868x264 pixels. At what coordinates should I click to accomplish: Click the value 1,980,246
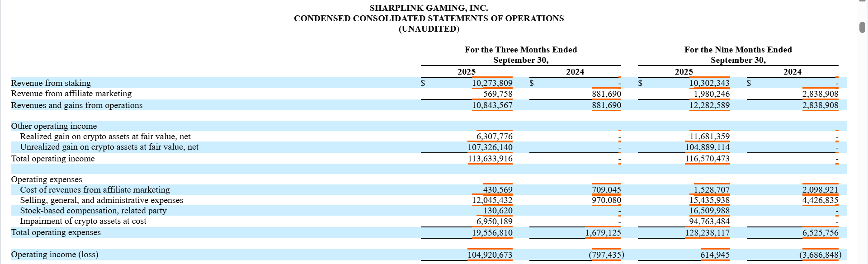(712, 94)
